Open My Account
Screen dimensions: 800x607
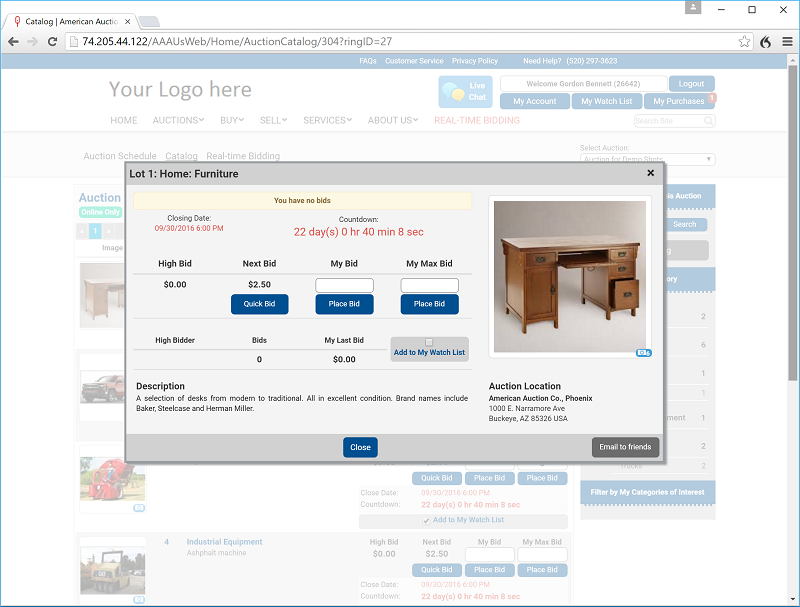(535, 101)
